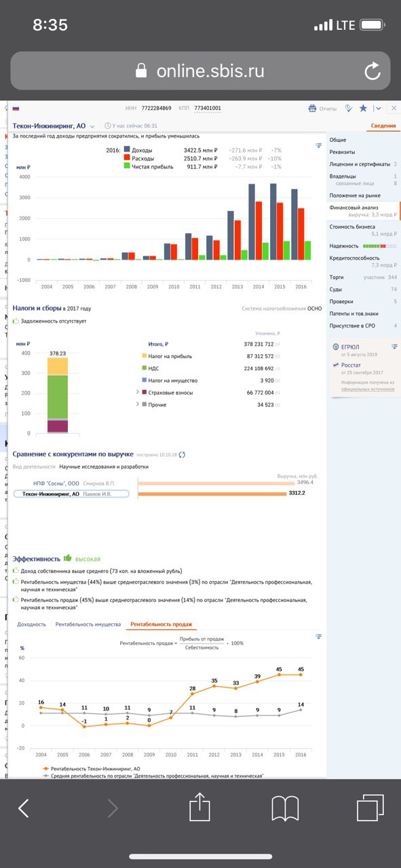The width and height of the screenshot is (401, 868).
Task: Expand Прочие tax row
Action: (x=138, y=405)
